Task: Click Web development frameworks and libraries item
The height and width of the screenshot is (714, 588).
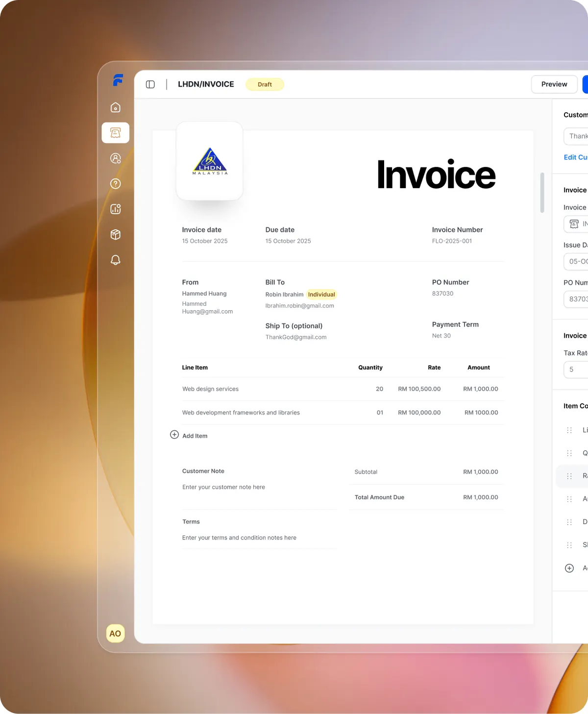Action: point(241,413)
